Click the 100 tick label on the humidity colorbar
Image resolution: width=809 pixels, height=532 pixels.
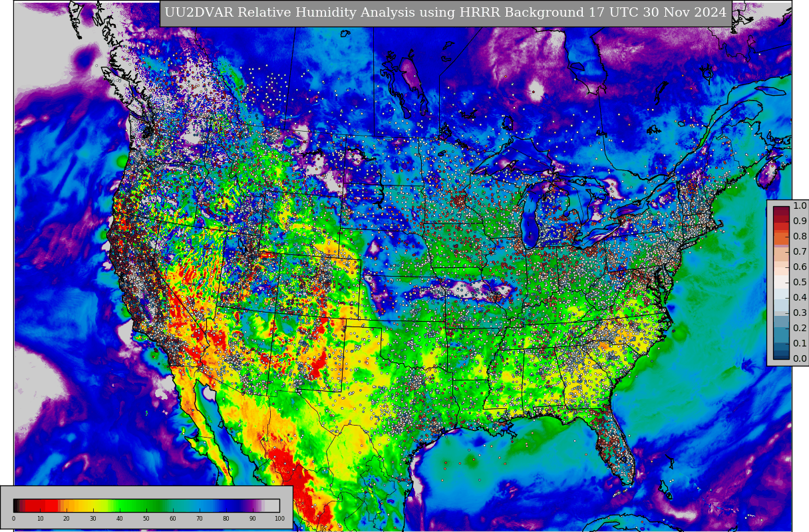[x=279, y=519]
